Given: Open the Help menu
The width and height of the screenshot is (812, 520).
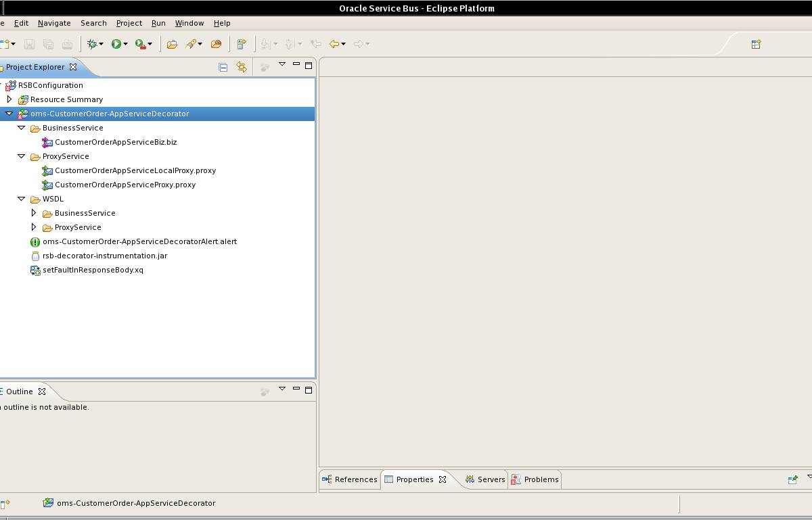Looking at the screenshot, I should point(222,23).
